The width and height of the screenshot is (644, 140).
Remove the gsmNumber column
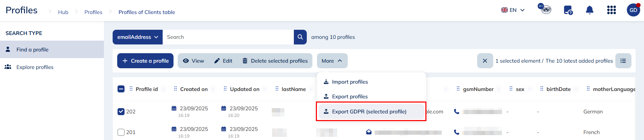(x=499, y=89)
